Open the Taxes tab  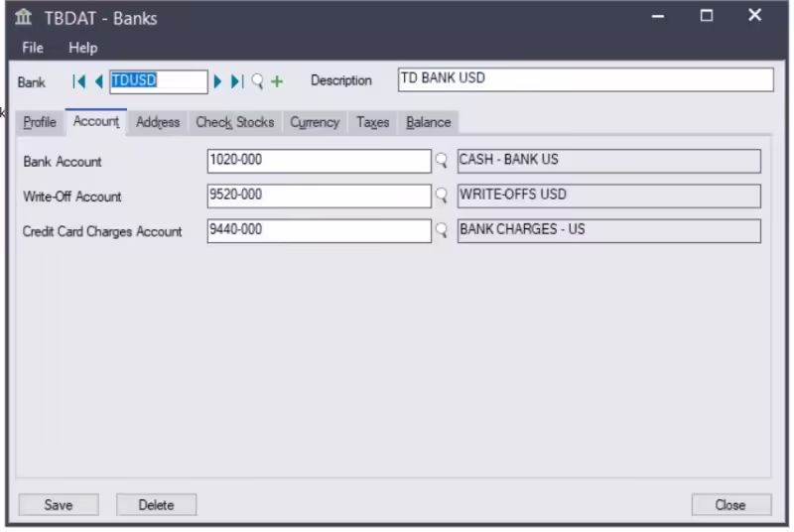click(x=373, y=122)
